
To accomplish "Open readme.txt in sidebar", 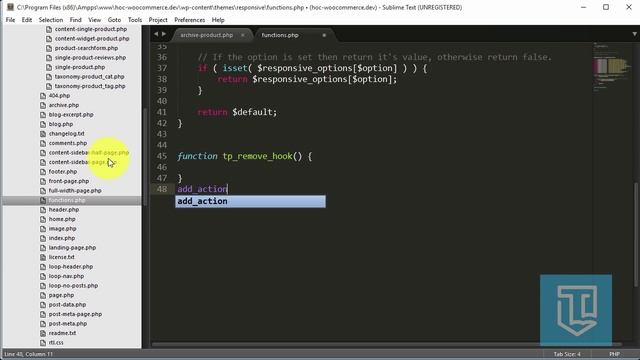I will [x=62, y=333].
